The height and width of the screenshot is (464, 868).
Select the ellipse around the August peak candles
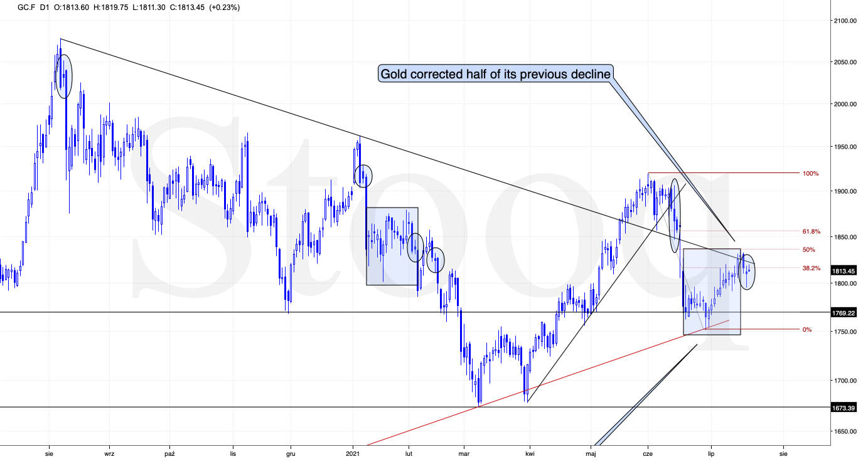pyautogui.click(x=64, y=75)
